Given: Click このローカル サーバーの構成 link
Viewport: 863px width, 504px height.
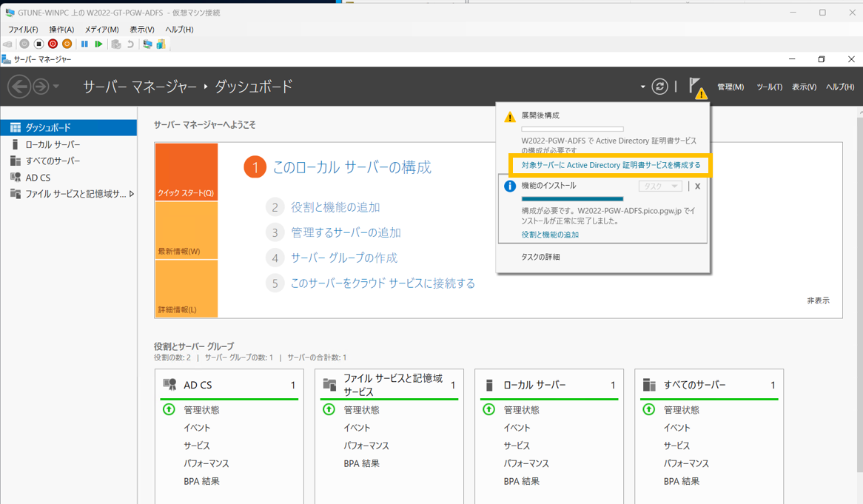Looking at the screenshot, I should [352, 167].
